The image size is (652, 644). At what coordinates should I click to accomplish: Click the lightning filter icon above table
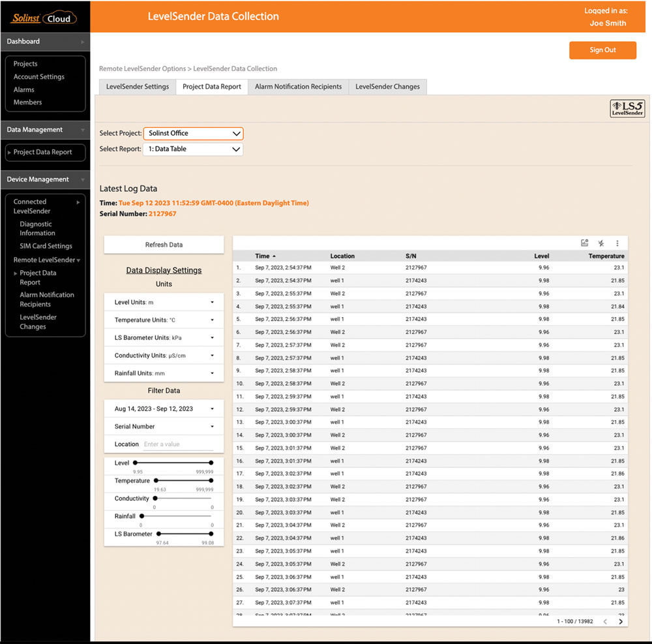point(601,243)
